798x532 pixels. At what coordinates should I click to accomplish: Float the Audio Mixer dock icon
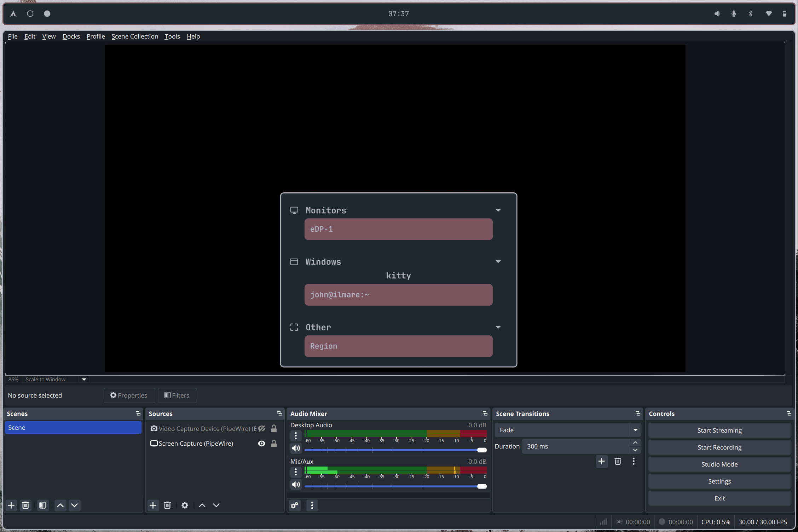pos(485,414)
